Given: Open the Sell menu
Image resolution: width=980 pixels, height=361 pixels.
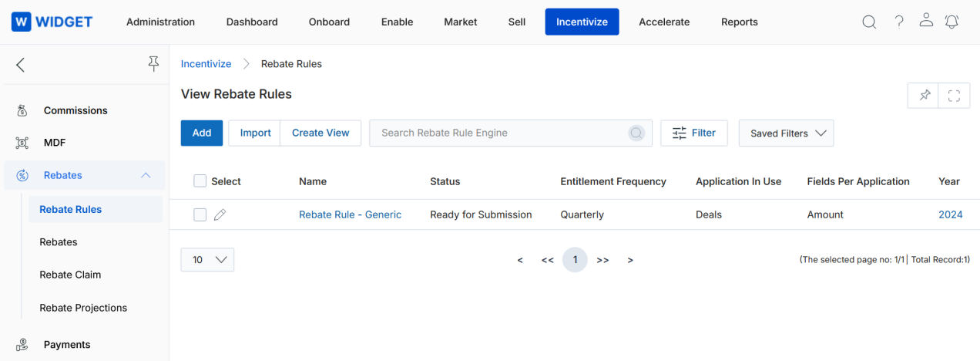Looking at the screenshot, I should [x=517, y=22].
